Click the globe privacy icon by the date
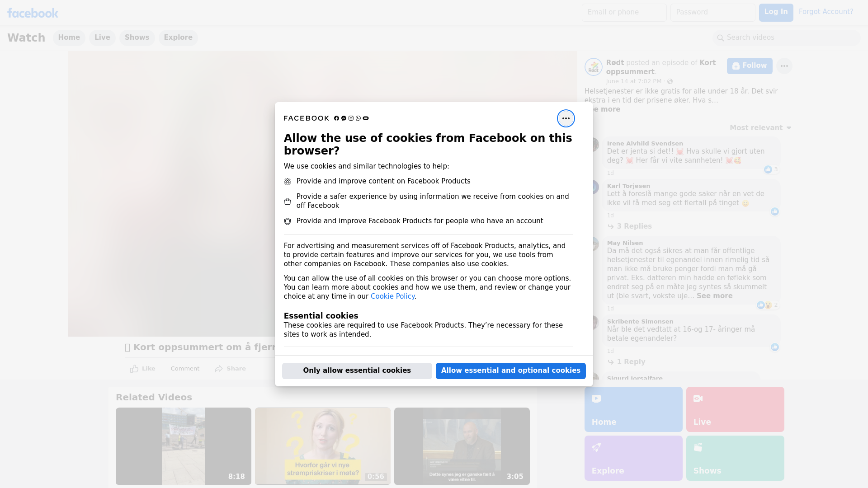 tap(670, 81)
